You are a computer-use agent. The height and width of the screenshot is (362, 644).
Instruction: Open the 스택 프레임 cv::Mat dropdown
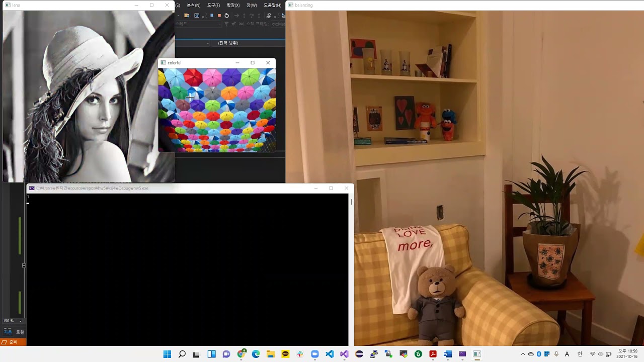point(278,24)
